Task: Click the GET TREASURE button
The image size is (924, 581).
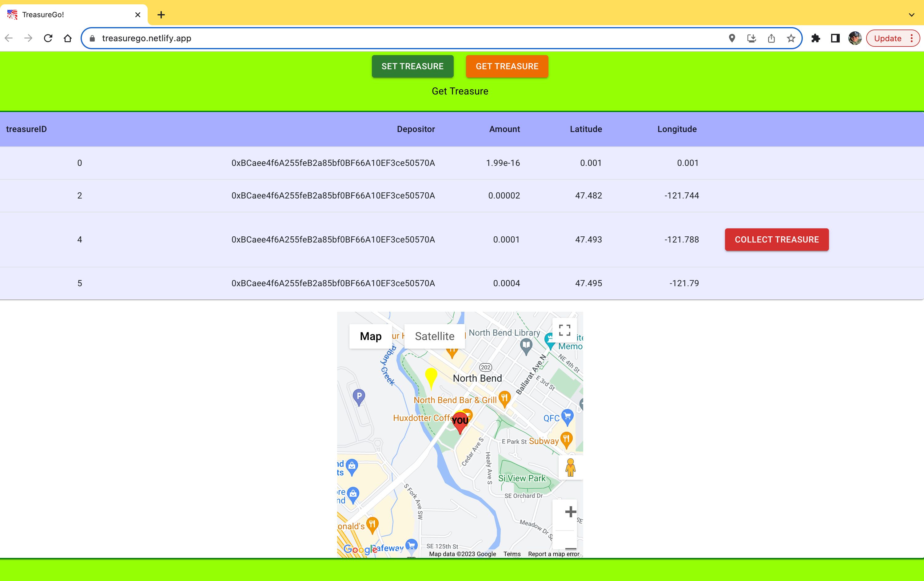Action: click(507, 66)
